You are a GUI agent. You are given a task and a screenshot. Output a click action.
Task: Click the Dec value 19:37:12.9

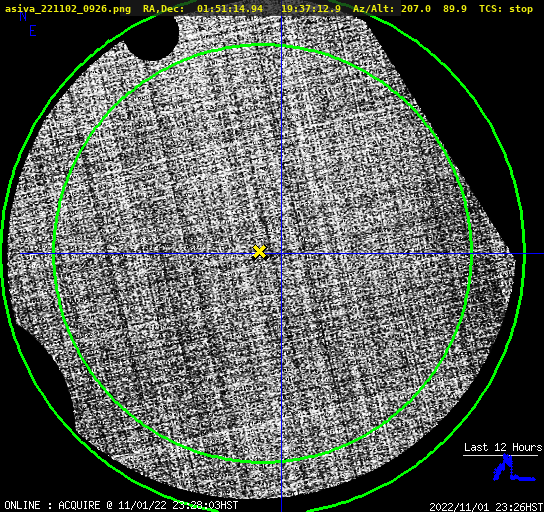(x=311, y=8)
